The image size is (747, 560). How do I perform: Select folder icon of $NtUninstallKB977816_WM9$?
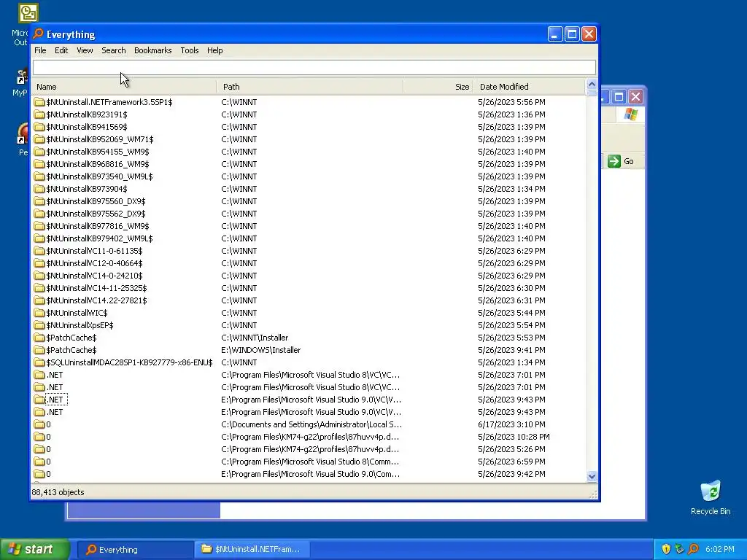click(x=39, y=226)
